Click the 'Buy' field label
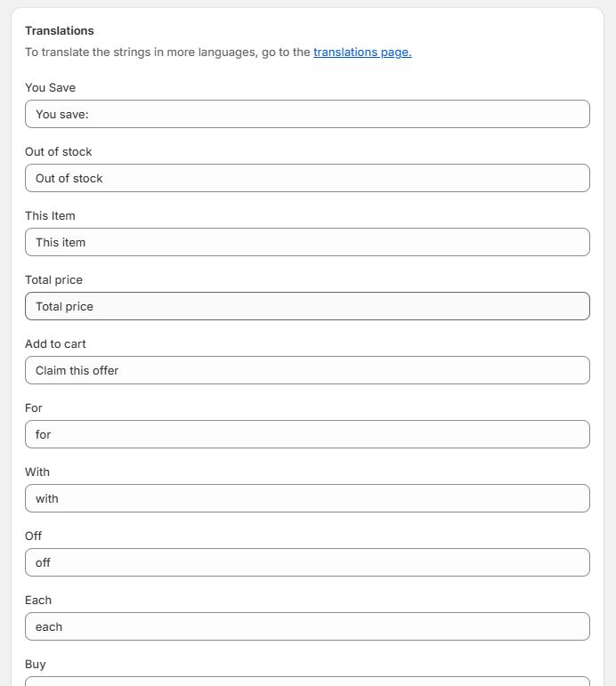The image size is (616, 686). 35,664
